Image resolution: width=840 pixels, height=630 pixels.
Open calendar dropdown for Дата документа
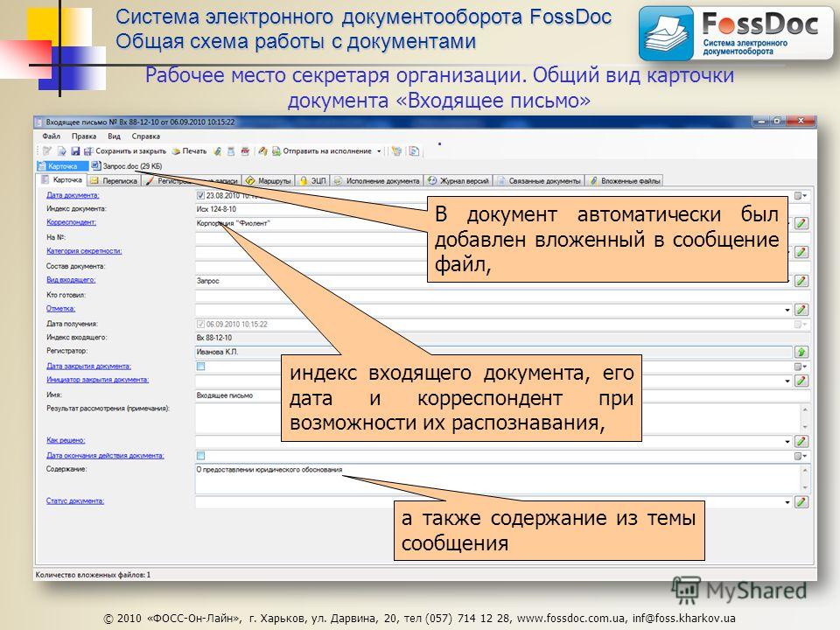tap(801, 196)
